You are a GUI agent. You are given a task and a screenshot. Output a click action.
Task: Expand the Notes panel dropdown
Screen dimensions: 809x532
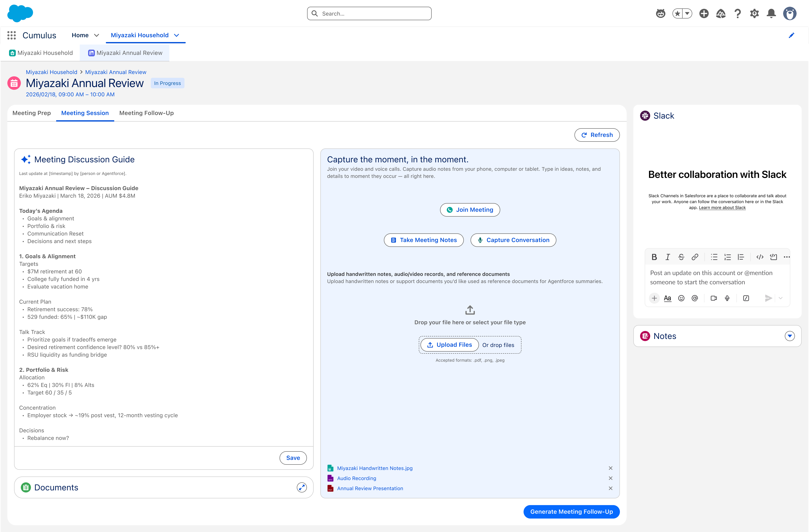coord(790,336)
